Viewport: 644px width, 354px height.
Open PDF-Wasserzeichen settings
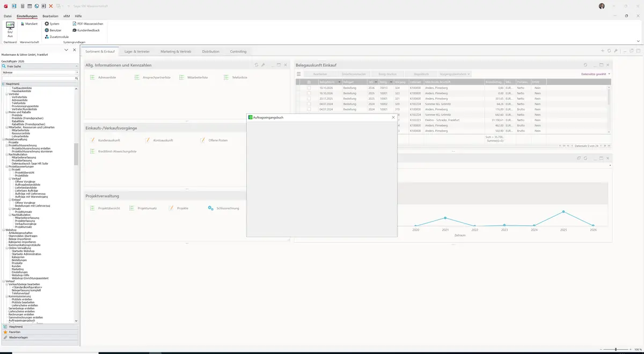[88, 24]
